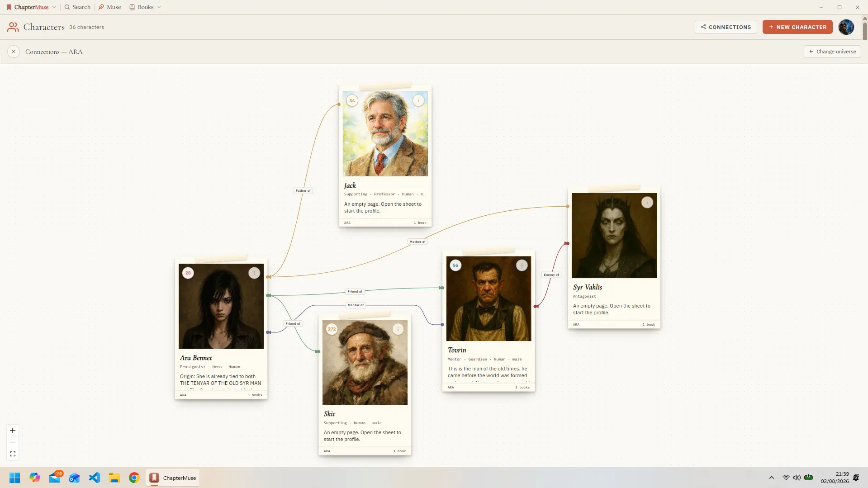
Task: Fit the connections graph to view
Action: click(13, 454)
